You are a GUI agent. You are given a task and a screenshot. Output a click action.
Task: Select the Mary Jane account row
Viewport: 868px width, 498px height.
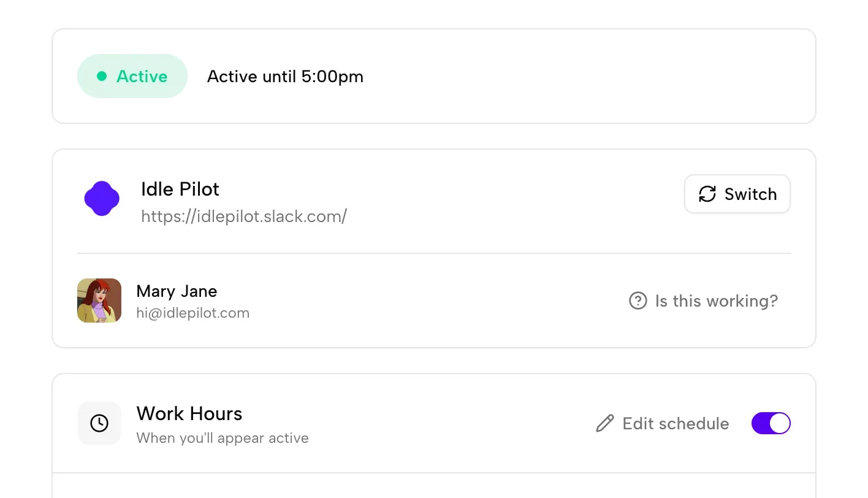[177, 291]
